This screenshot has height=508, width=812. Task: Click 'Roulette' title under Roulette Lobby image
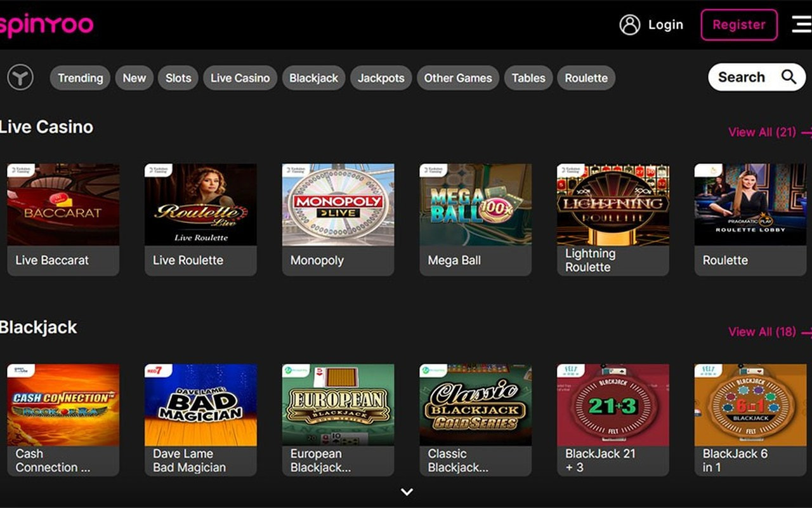coord(725,260)
